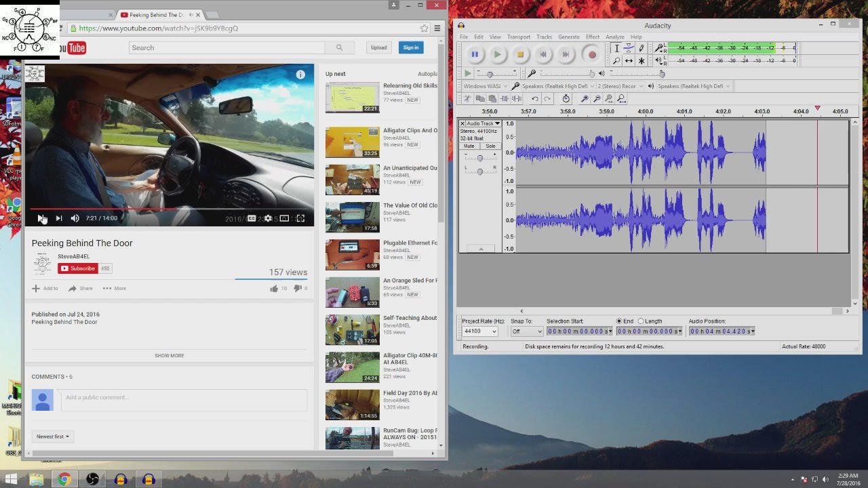Viewport: 868px width, 488px height.
Task: Adjust the Audacity recording volume slider
Action: (592, 74)
